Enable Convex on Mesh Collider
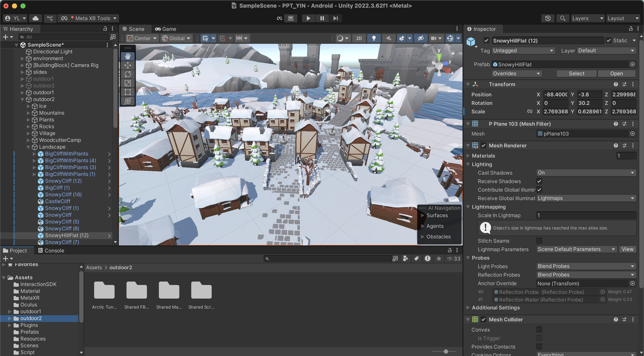The width and height of the screenshot is (644, 356). (x=539, y=330)
